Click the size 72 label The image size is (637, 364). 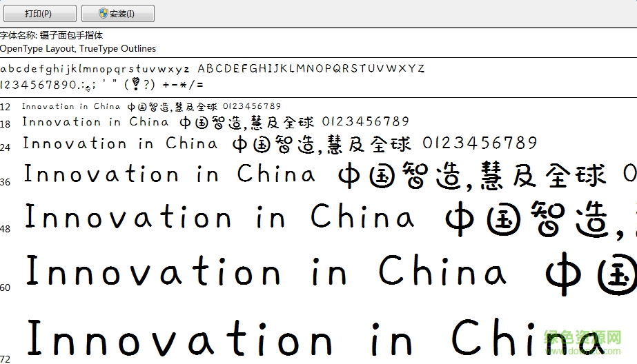(x=6, y=359)
